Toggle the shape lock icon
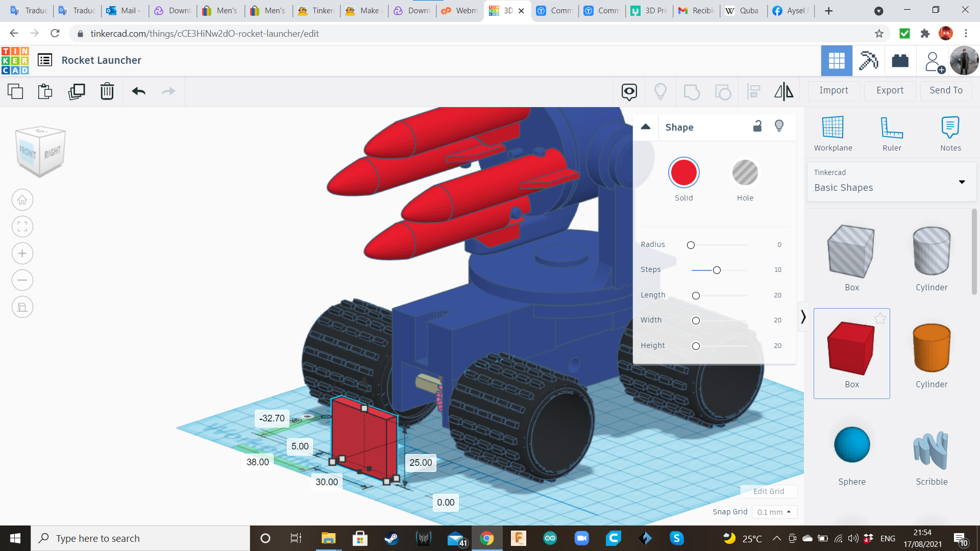The height and width of the screenshot is (551, 980). pos(757,126)
